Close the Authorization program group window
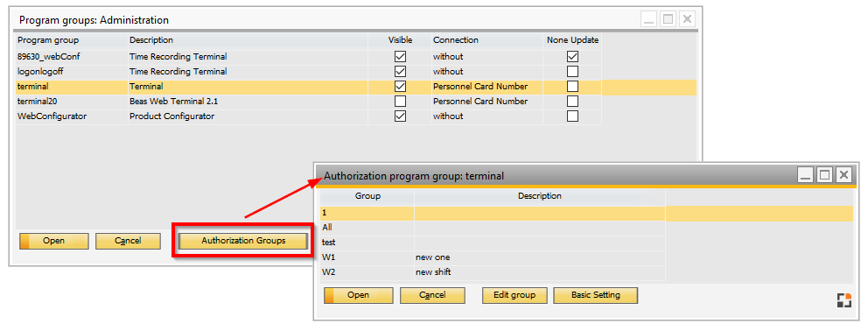This screenshot has height=331, width=868. pyautogui.click(x=843, y=175)
